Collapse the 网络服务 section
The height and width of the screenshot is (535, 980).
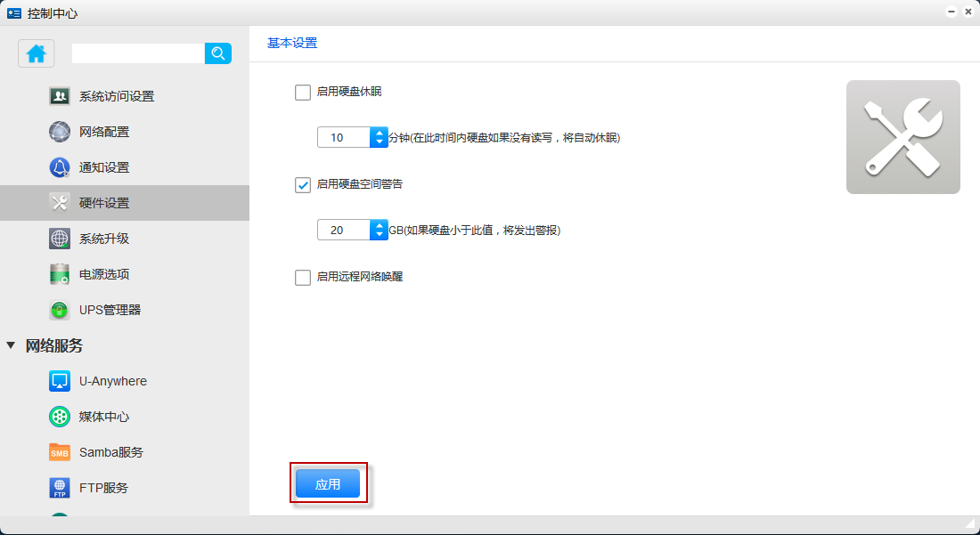[11, 345]
